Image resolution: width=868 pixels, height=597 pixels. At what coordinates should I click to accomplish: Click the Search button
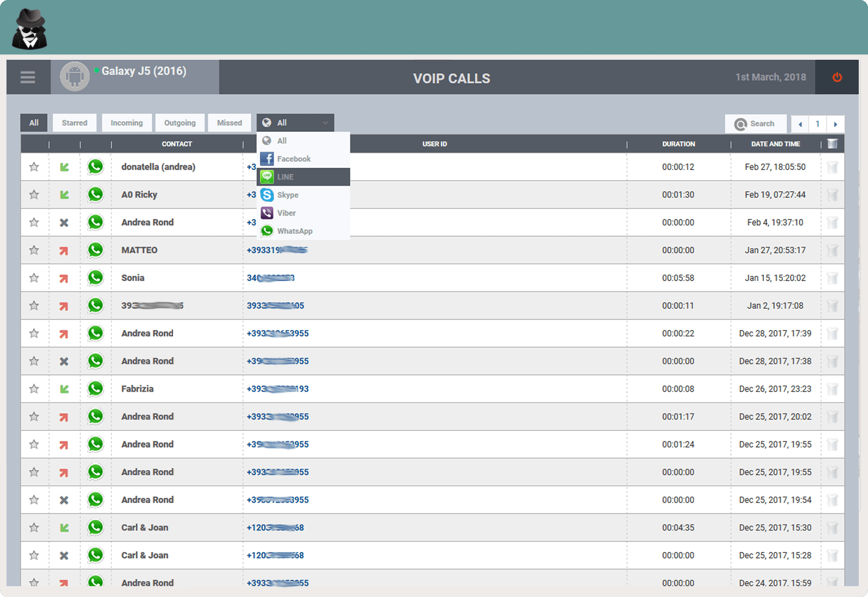click(x=756, y=124)
